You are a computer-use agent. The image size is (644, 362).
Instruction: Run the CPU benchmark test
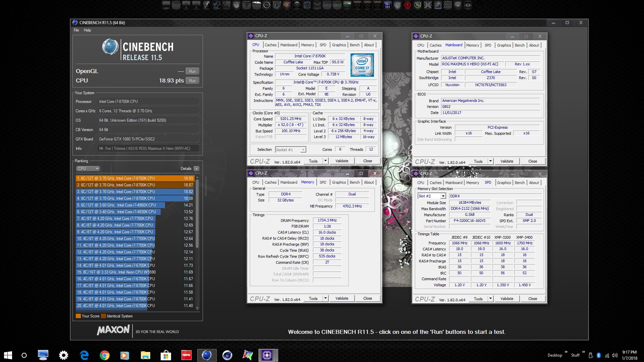pos(192,81)
